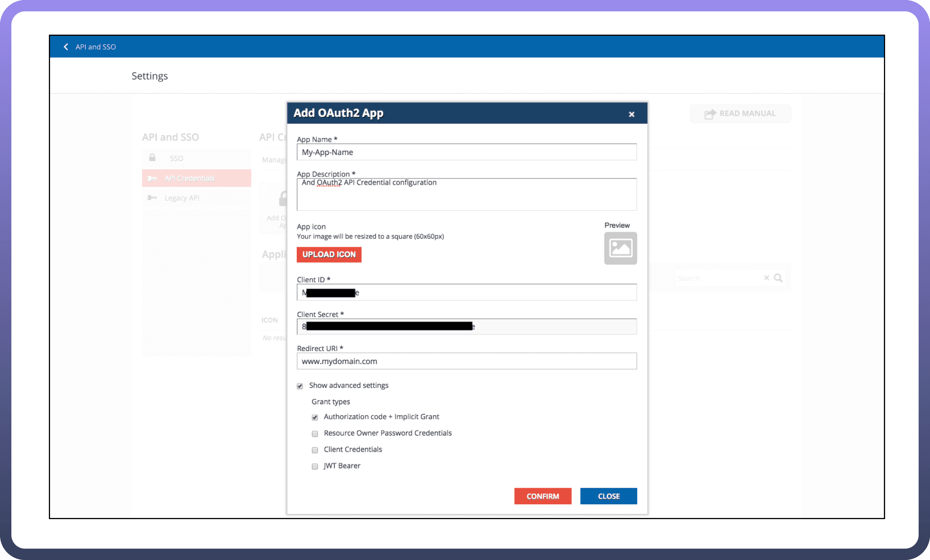The height and width of the screenshot is (560, 930).
Task: Toggle Authorization code + Implicit Grant checkbox
Action: tap(315, 417)
